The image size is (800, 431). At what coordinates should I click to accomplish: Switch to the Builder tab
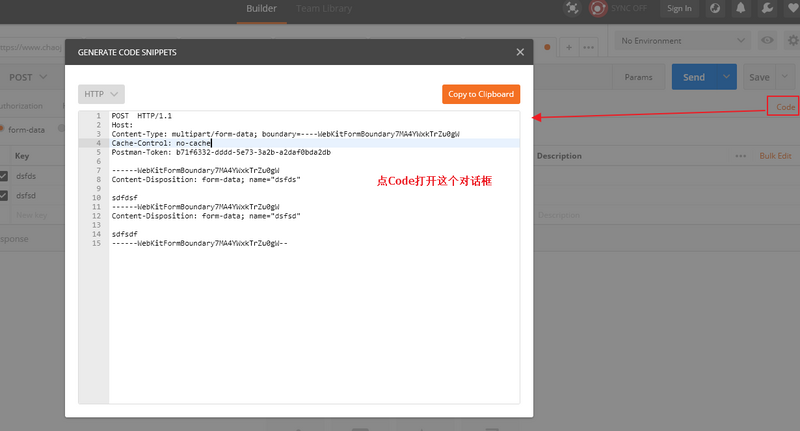tap(261, 9)
